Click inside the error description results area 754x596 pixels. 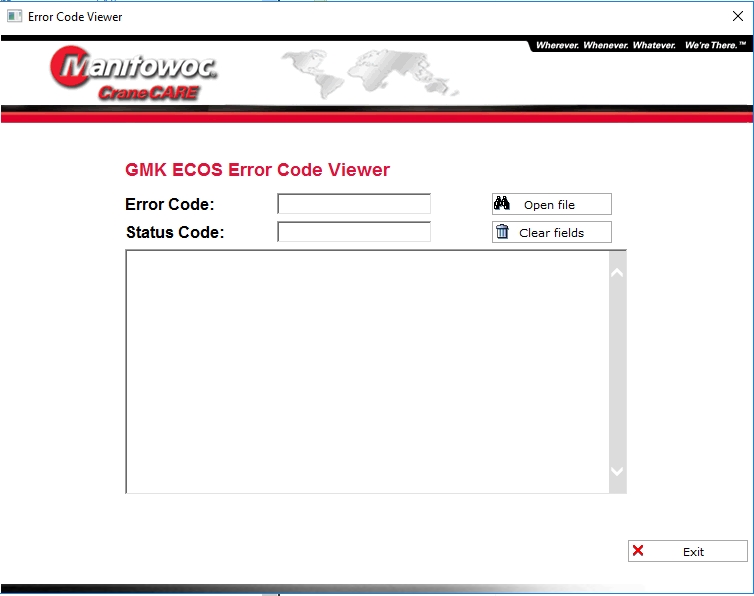[368, 372]
